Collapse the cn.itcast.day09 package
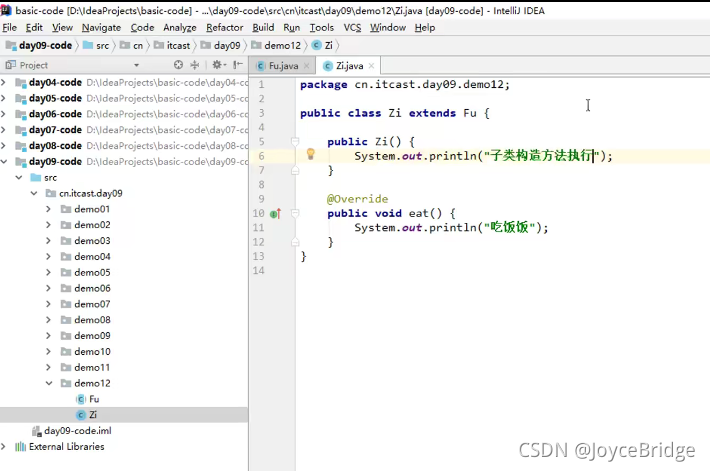This screenshot has height=471, width=710. pos(34,193)
